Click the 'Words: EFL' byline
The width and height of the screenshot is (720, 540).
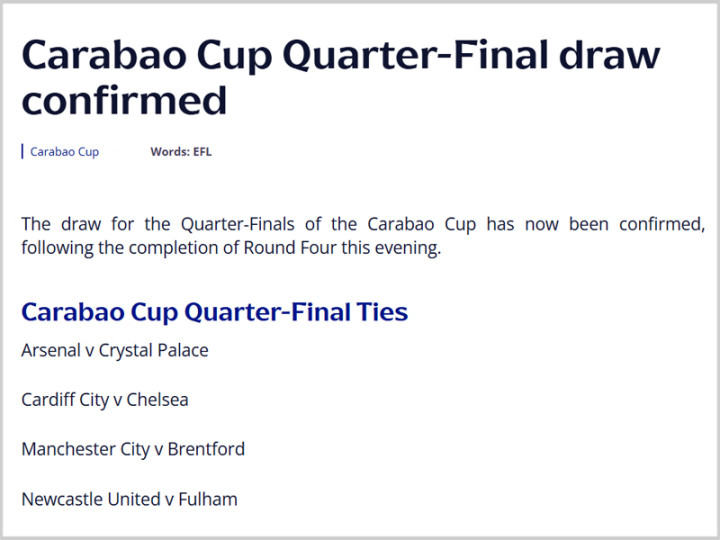[181, 152]
